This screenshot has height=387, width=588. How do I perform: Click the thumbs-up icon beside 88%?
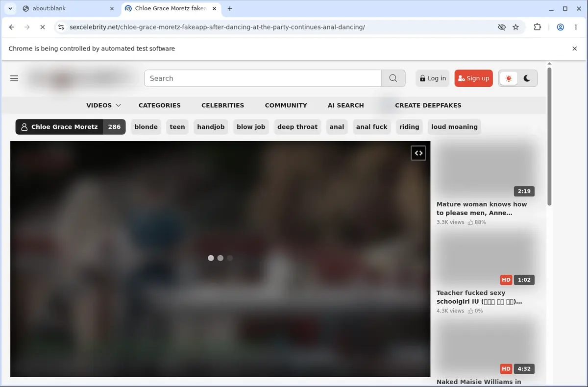pos(470,222)
